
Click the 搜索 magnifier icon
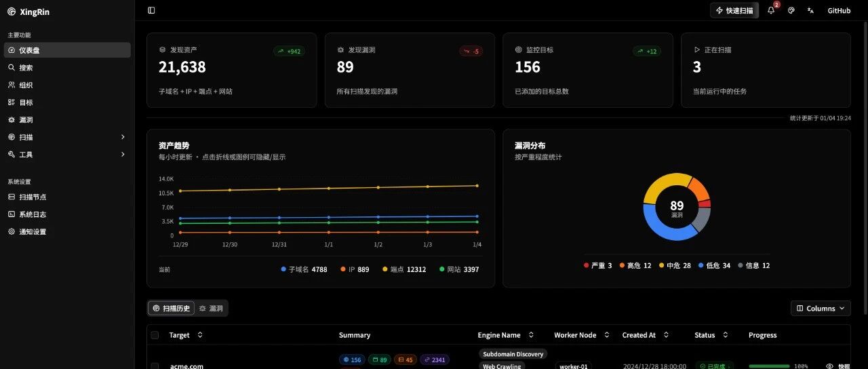point(12,68)
